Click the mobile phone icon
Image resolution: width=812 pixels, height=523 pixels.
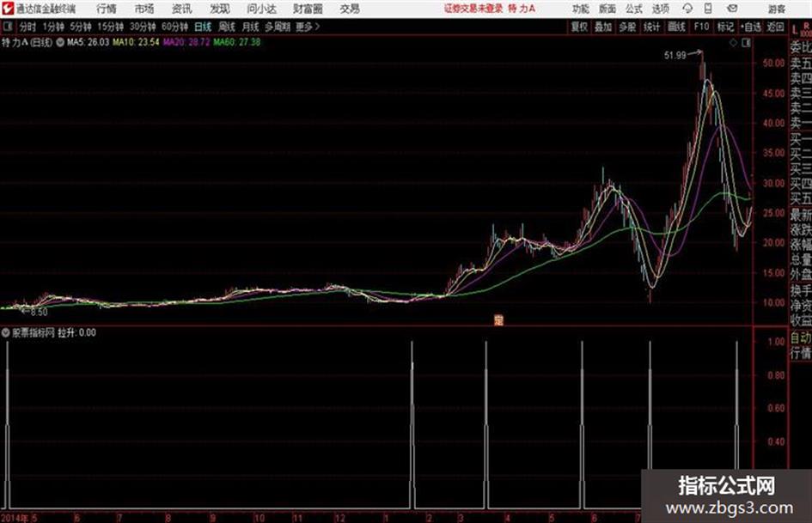click(x=708, y=9)
